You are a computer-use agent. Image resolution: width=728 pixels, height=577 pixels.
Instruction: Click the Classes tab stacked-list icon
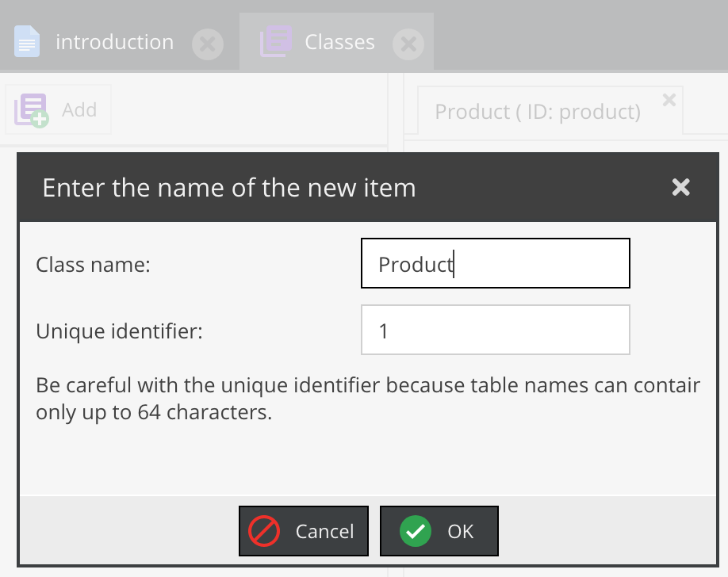click(x=275, y=42)
